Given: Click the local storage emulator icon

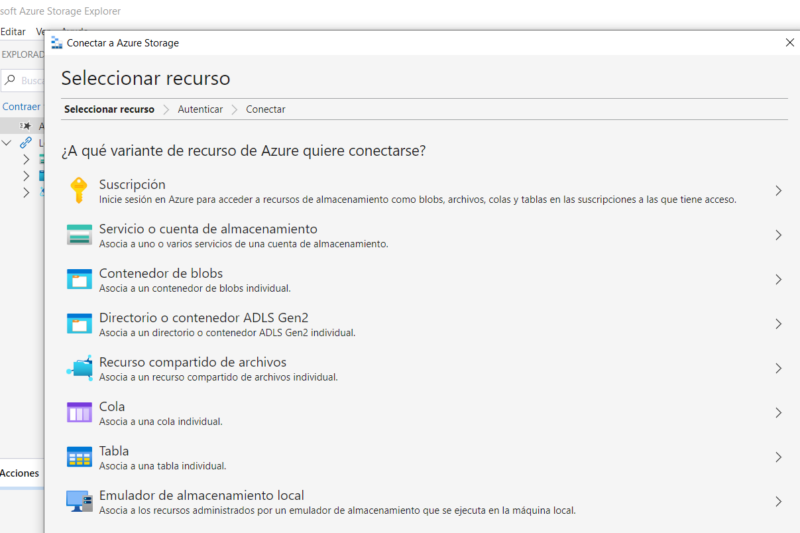Looking at the screenshot, I should [x=79, y=501].
